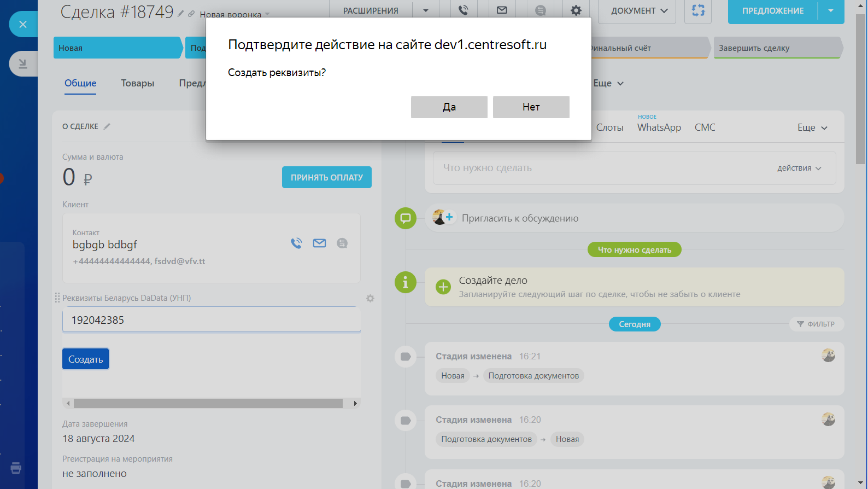Open the contact bgbgb bdbgf link
868x489 pixels.
(105, 245)
